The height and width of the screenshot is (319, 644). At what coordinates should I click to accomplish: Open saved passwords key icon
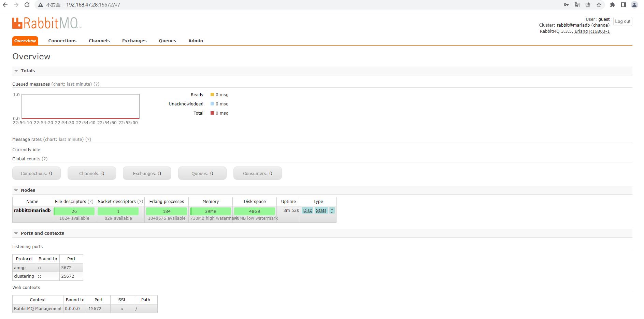[x=566, y=5]
